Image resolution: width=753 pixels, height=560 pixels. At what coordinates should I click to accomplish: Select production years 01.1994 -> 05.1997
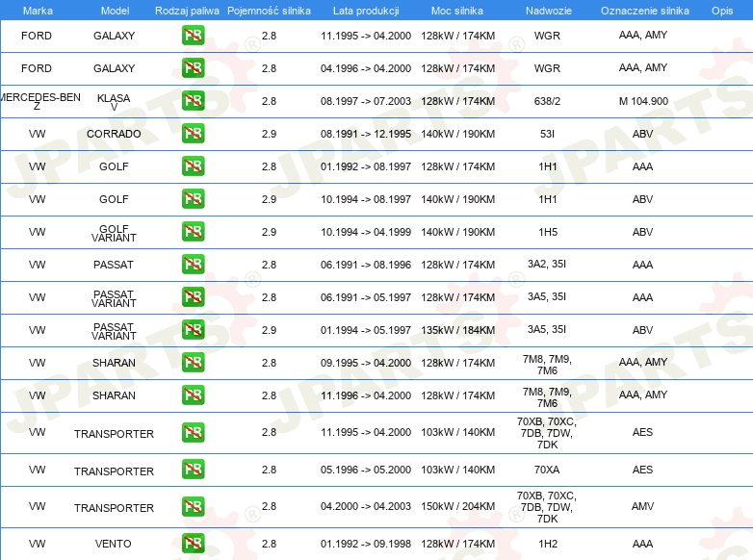pos(366,330)
